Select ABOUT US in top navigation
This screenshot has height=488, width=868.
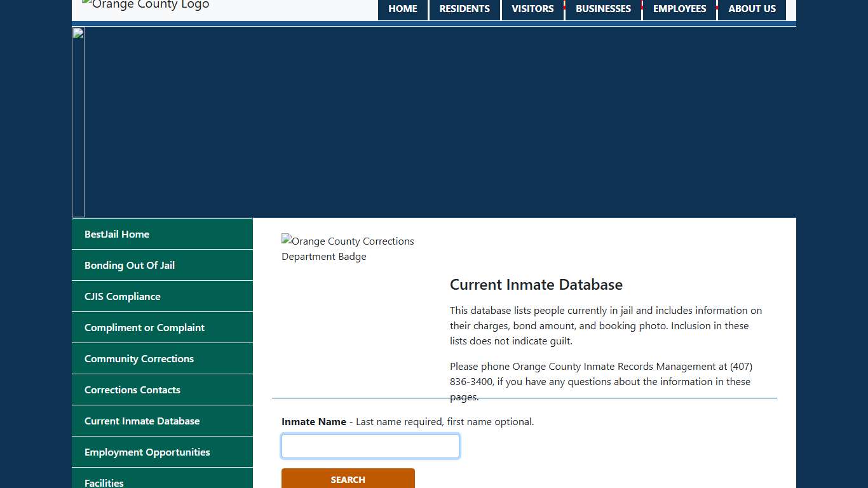coord(752,10)
